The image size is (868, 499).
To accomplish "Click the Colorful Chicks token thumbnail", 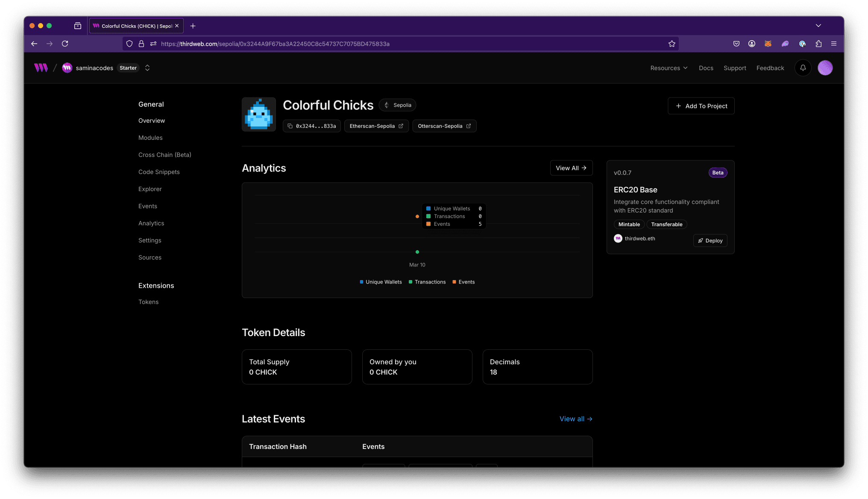I will click(259, 114).
